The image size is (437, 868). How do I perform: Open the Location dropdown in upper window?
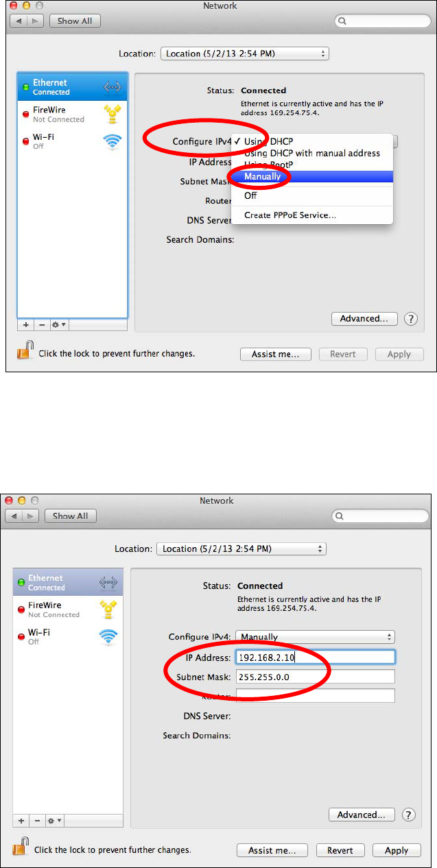tap(244, 53)
